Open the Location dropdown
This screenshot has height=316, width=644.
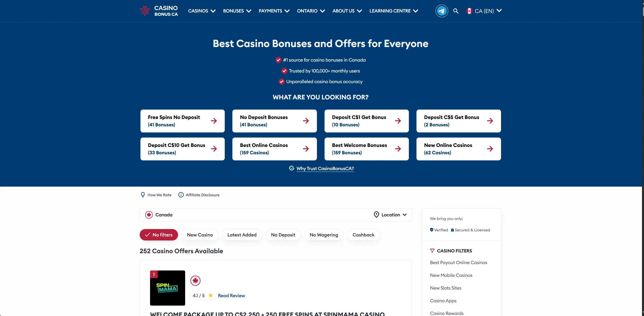391,215
